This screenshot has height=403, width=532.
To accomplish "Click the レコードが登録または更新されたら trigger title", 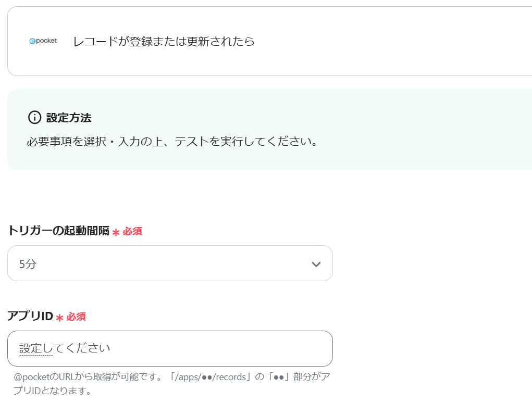I will [x=164, y=41].
